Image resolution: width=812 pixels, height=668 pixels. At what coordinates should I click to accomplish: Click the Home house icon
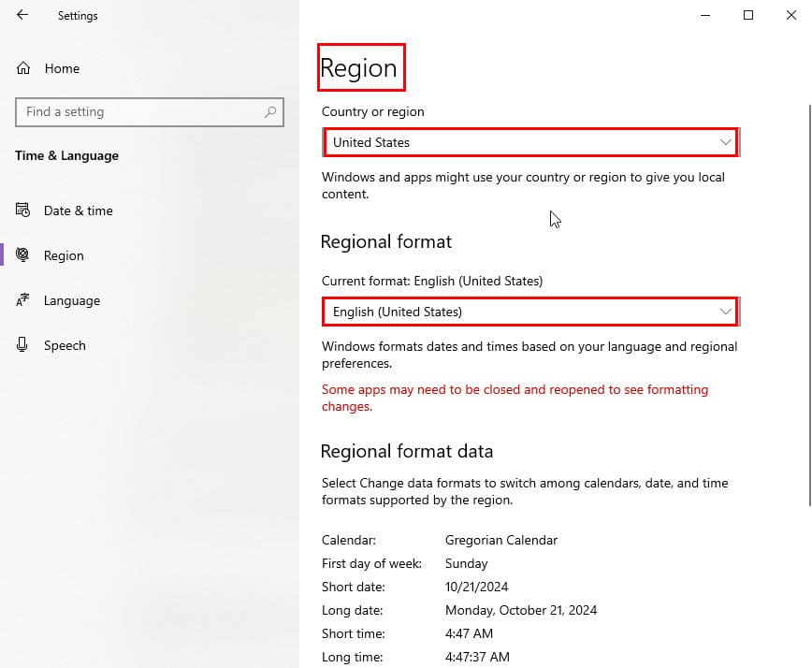[x=23, y=68]
